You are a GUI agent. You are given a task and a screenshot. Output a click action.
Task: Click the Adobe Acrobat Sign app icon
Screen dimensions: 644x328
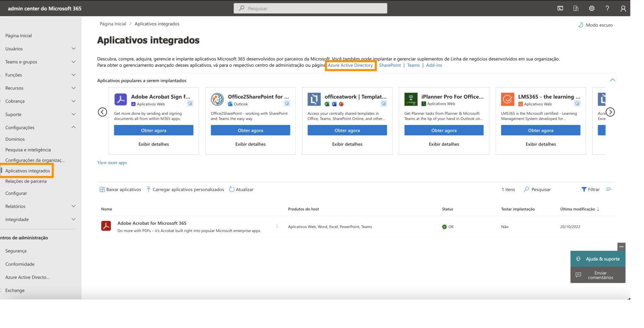tap(120, 99)
